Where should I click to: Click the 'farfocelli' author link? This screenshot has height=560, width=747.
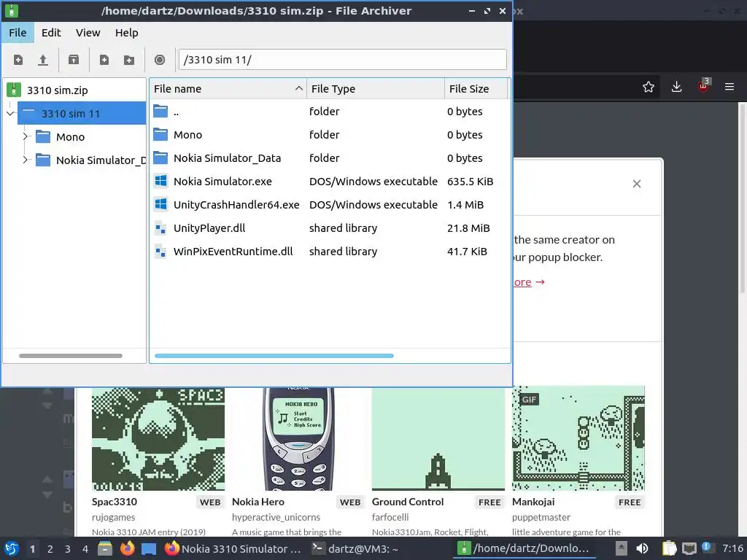390,517
